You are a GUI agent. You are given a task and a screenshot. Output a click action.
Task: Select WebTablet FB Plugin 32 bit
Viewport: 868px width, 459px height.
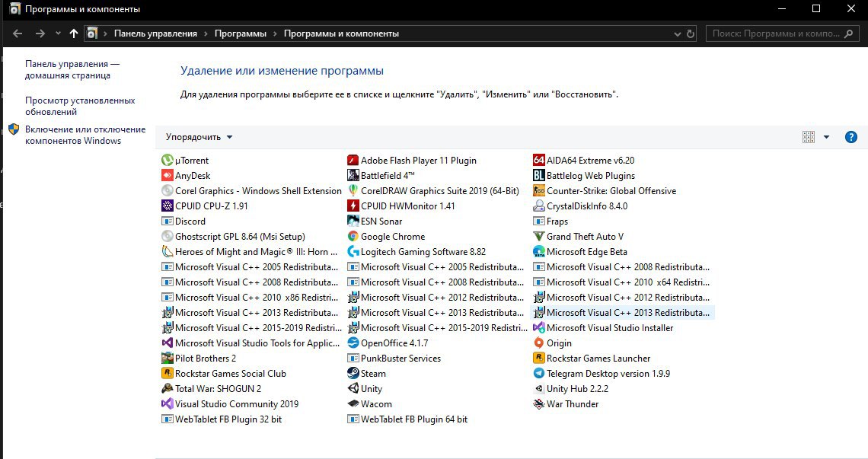[221, 419]
